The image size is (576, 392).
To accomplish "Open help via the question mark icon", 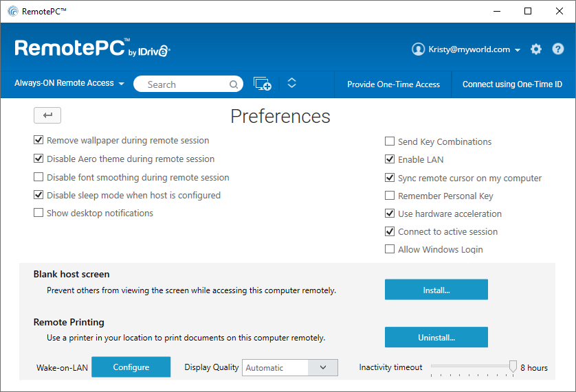I will coord(557,49).
